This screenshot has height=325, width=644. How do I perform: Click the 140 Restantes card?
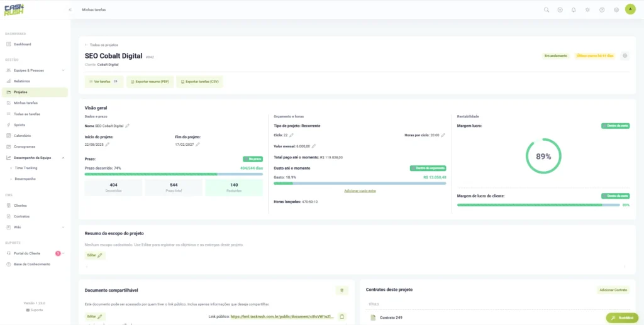pos(234,187)
